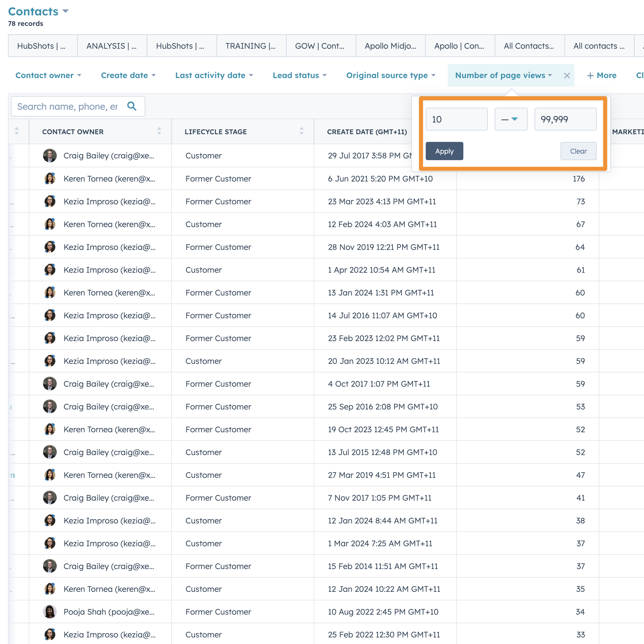Viewport: 644px width, 644px height.
Task: Expand the Lead status filter
Action: (299, 76)
